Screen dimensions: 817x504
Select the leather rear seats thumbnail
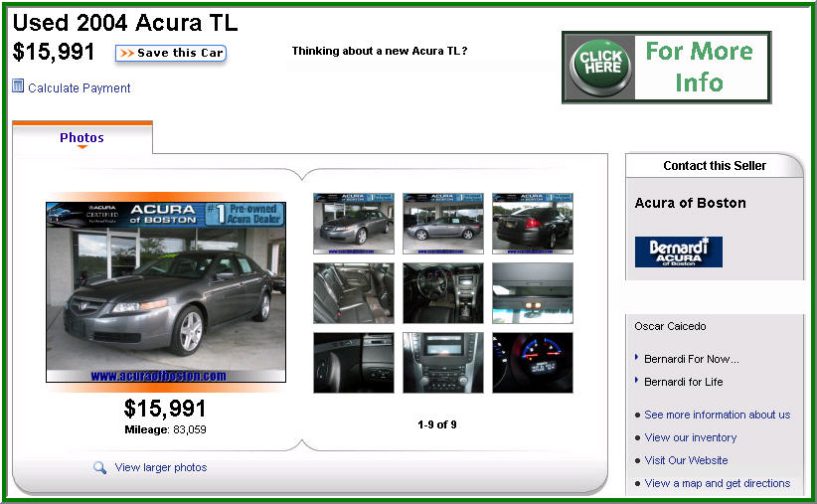[354, 293]
